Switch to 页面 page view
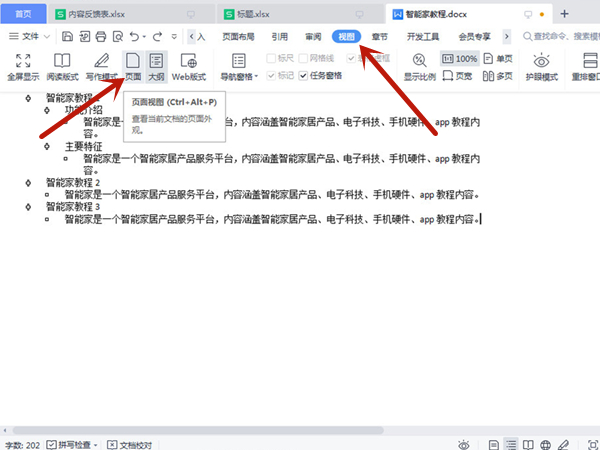This screenshot has width=600, height=450. pos(132,66)
